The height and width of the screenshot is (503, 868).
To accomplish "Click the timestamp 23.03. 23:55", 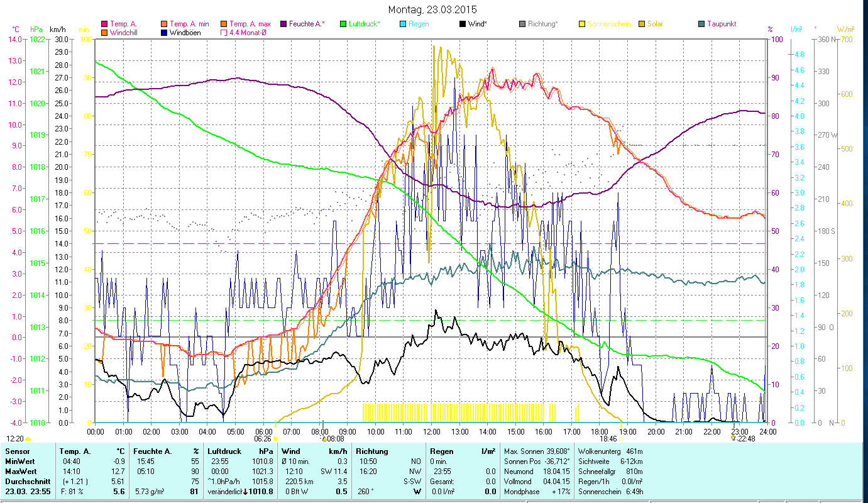I will click(x=29, y=492).
